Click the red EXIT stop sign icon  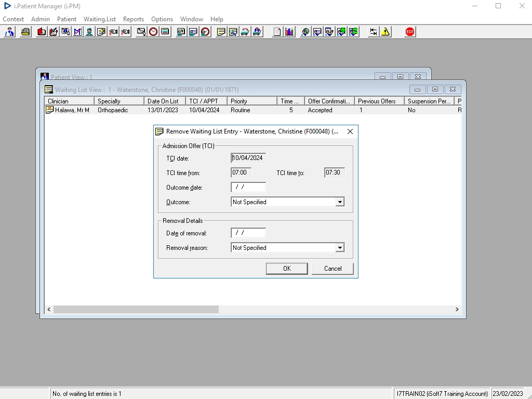410,32
